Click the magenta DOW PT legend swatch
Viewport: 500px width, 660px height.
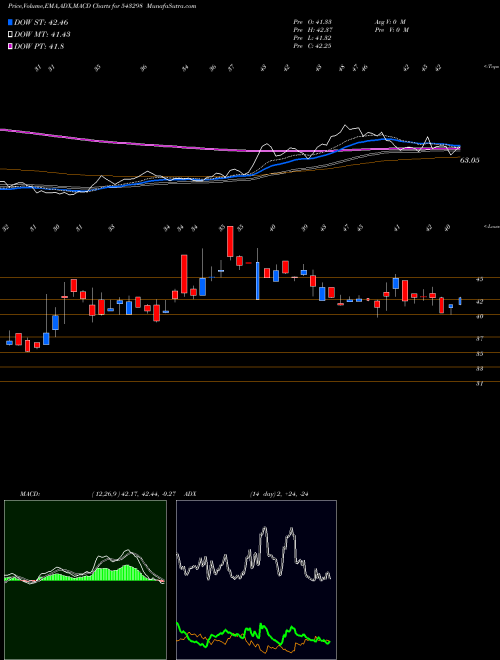coord(10,47)
